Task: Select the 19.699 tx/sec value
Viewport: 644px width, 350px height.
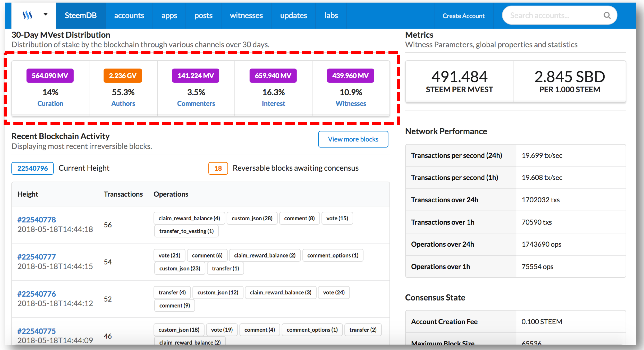Action: tap(542, 155)
